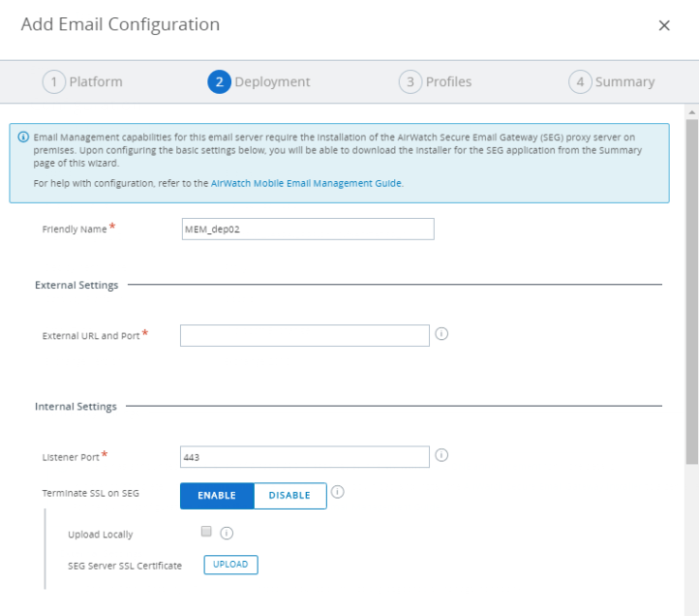Enable Terminate SSL on SEG
The width and height of the screenshot is (699, 616).
tap(217, 495)
